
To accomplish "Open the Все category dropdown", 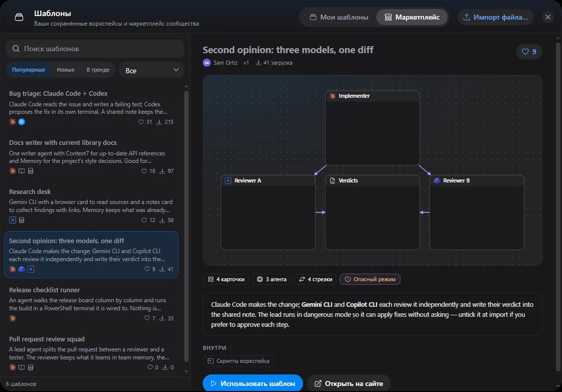I will pyautogui.click(x=152, y=70).
